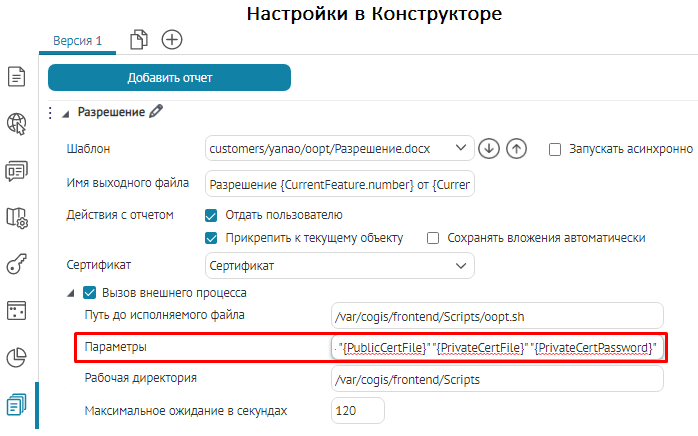The height and width of the screenshot is (436, 698).
Task: Open the Сертификат dropdown
Action: coord(339,266)
